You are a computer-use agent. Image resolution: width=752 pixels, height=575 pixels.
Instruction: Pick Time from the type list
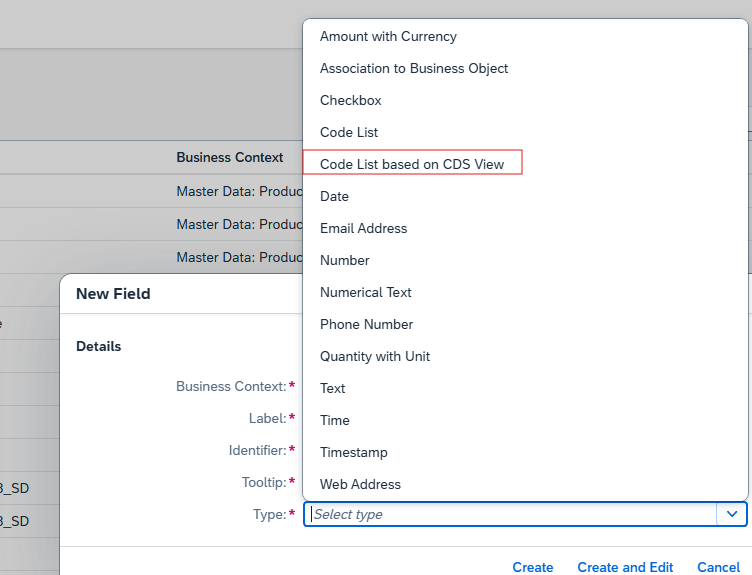(x=335, y=421)
